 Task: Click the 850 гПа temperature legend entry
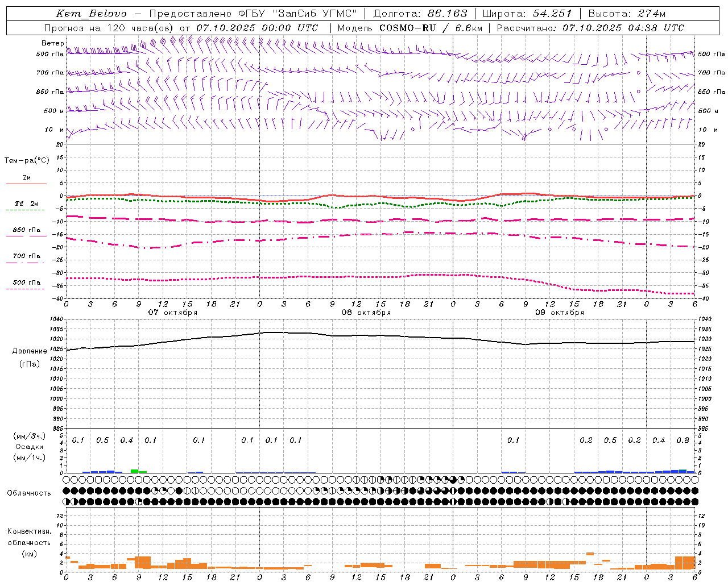click(x=26, y=230)
